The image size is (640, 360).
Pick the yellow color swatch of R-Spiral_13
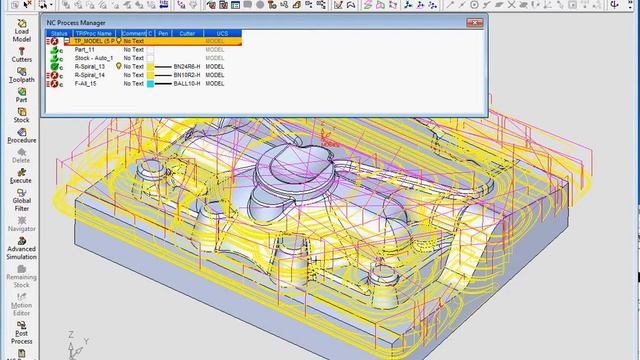(x=150, y=67)
